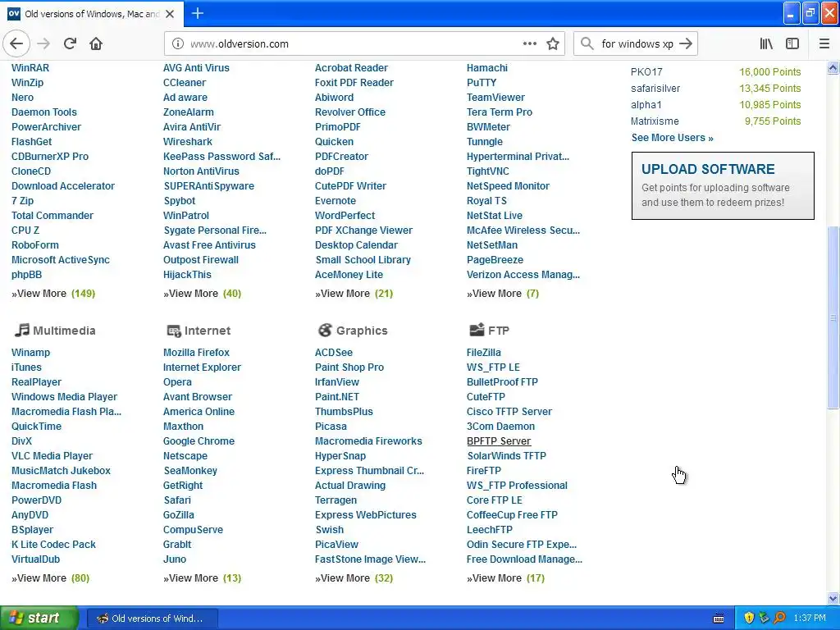The width and height of the screenshot is (840, 630).
Task: Click the Multimedia music note icon
Action: point(21,330)
